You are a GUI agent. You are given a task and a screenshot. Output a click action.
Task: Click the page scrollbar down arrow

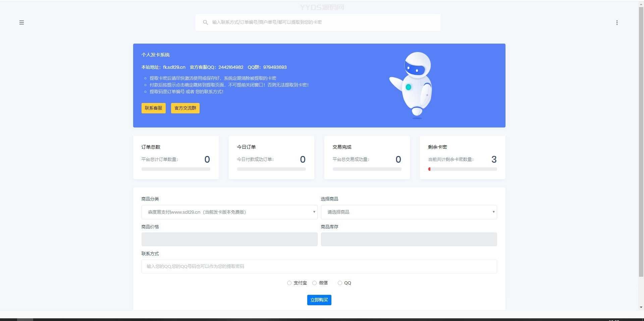pos(641,307)
